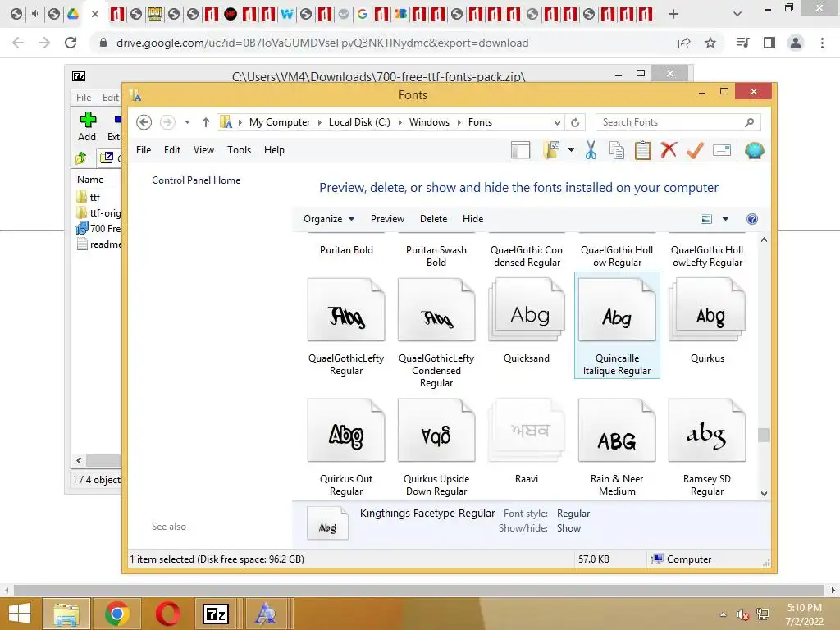The width and height of the screenshot is (840, 630).
Task: Open the Organize dropdown
Action: (x=329, y=218)
